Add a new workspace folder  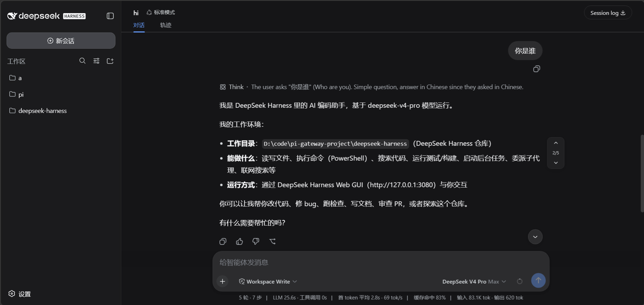(x=110, y=61)
